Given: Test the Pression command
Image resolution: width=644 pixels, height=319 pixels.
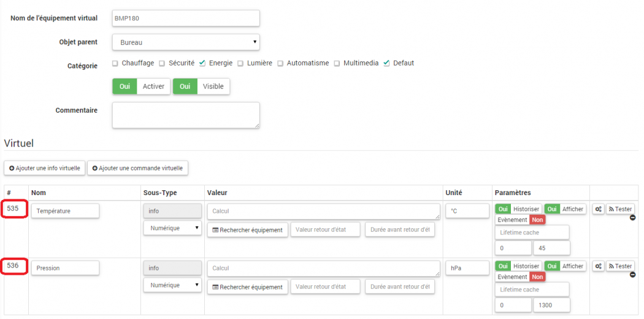Looking at the screenshot, I should 620,266.
